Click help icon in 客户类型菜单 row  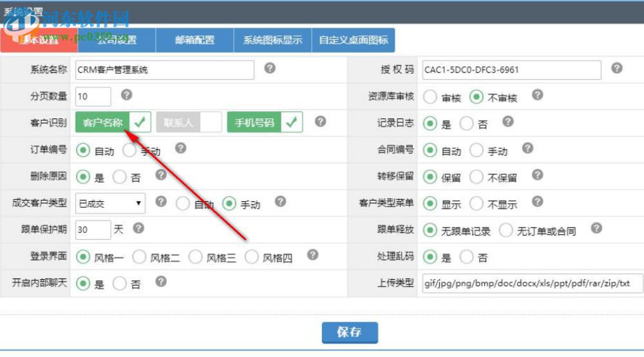click(x=538, y=201)
